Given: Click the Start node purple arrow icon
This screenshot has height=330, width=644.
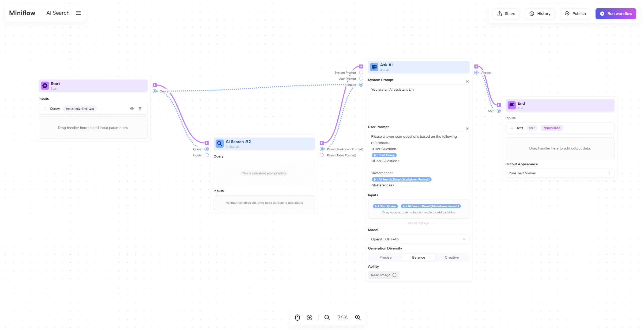Looking at the screenshot, I should (x=45, y=86).
